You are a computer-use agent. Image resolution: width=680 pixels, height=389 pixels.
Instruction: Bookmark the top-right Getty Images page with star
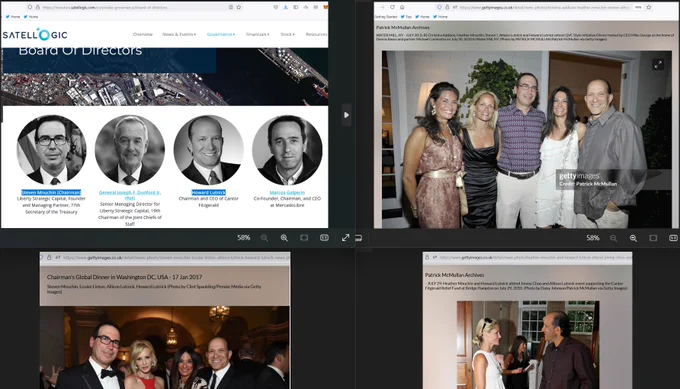tap(649, 7)
